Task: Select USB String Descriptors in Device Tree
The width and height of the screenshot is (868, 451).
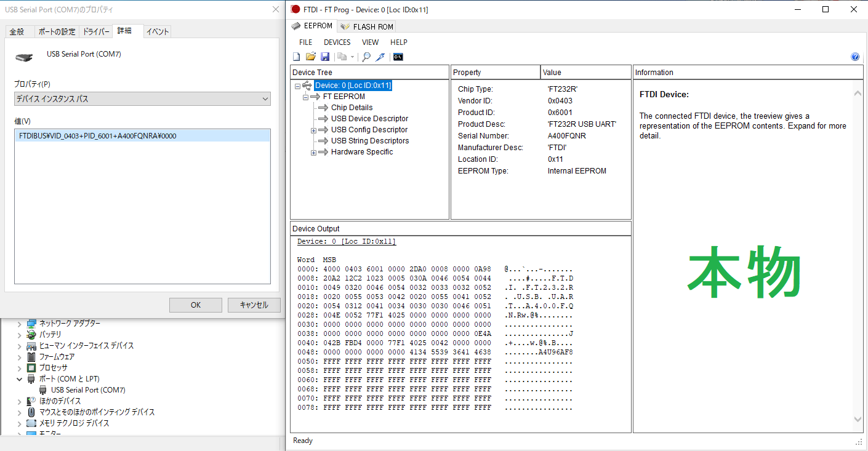Action: (370, 141)
